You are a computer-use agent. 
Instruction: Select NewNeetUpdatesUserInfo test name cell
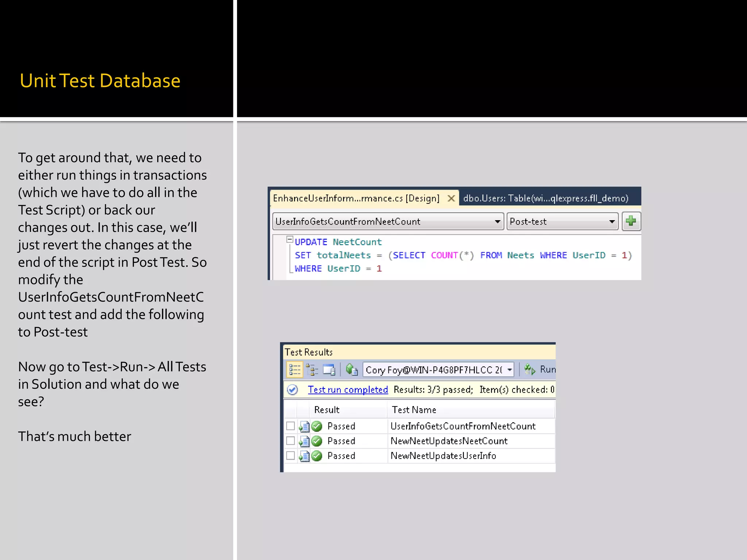[443, 456]
